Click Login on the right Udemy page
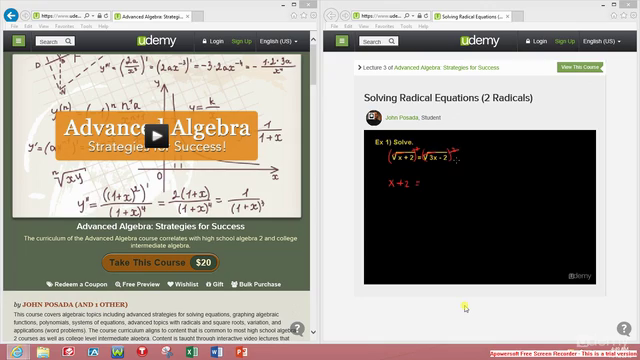The height and width of the screenshot is (360, 640). pyautogui.click(x=536, y=41)
